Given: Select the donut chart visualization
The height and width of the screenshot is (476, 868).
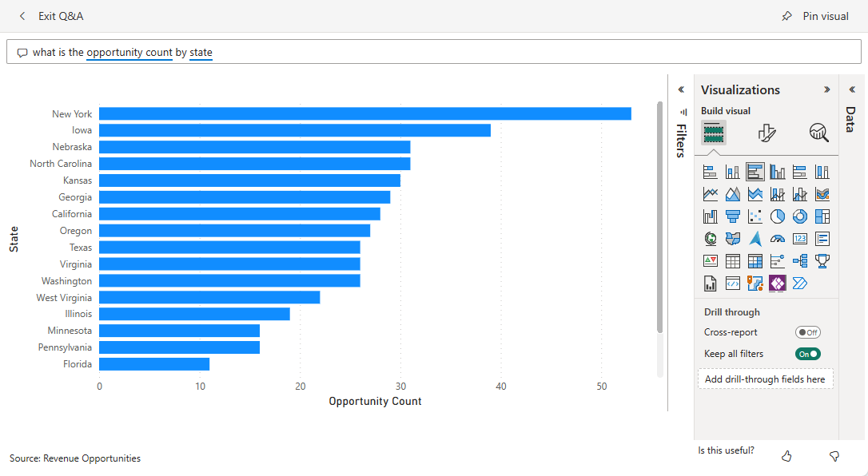Looking at the screenshot, I should point(799,216).
